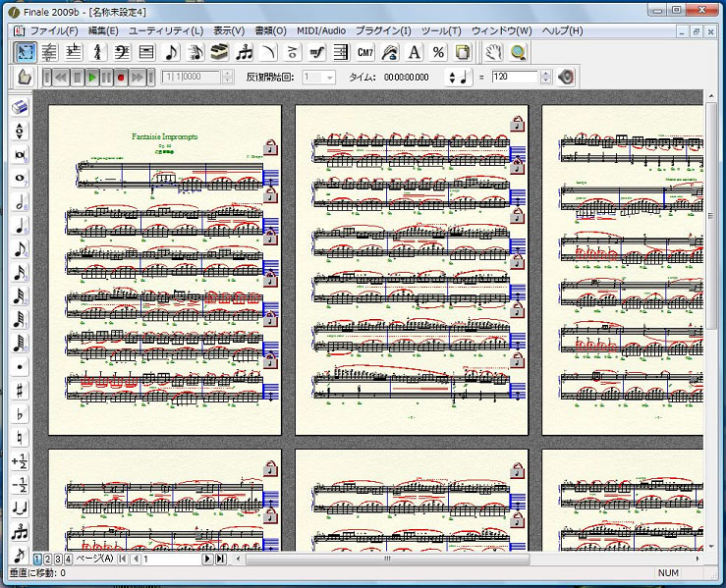The height and width of the screenshot is (588, 726).
Task: Open the repeat start count dropdown
Action: [x=330, y=78]
